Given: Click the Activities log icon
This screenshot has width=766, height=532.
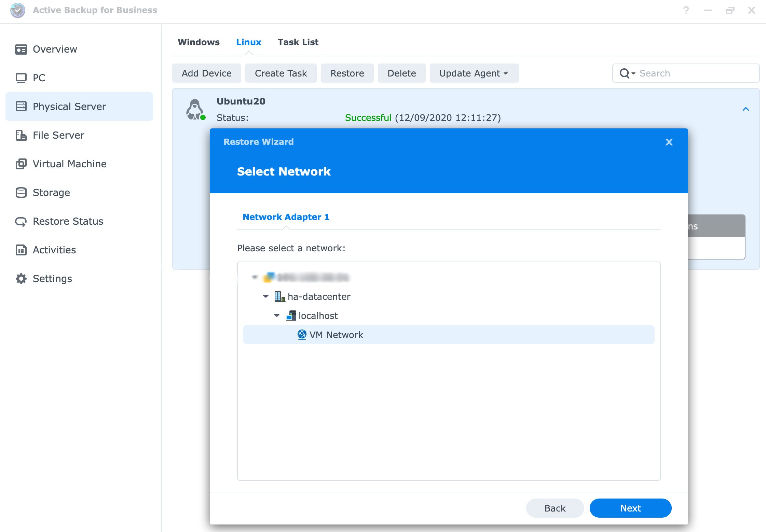Looking at the screenshot, I should click(x=21, y=250).
